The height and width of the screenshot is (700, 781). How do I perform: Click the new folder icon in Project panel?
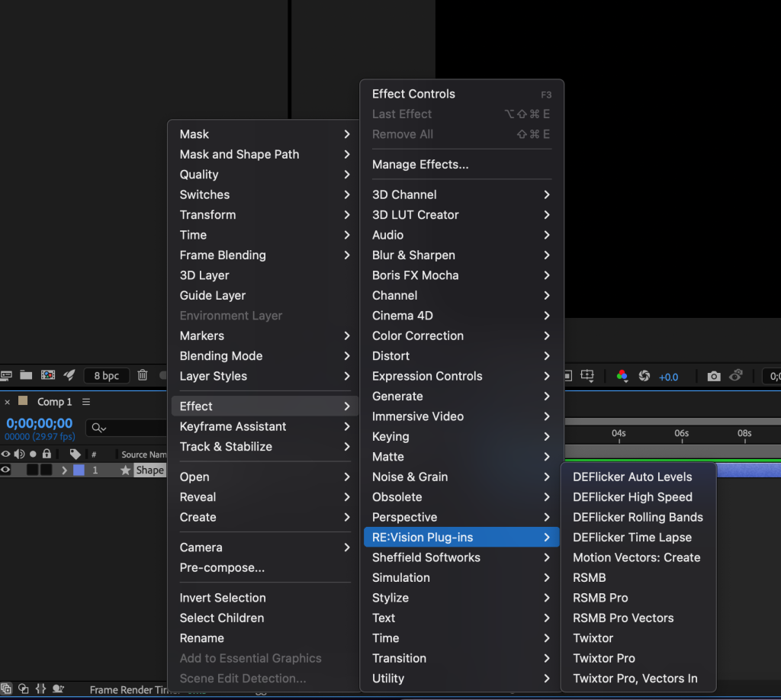[27, 375]
